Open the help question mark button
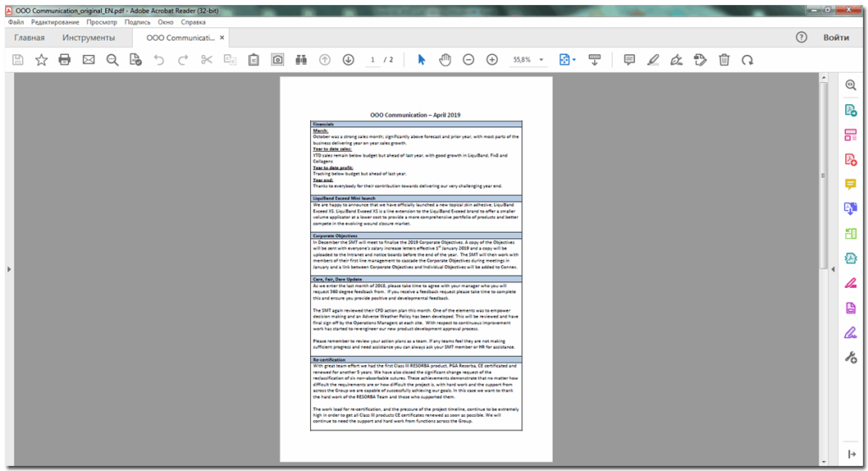 point(801,38)
